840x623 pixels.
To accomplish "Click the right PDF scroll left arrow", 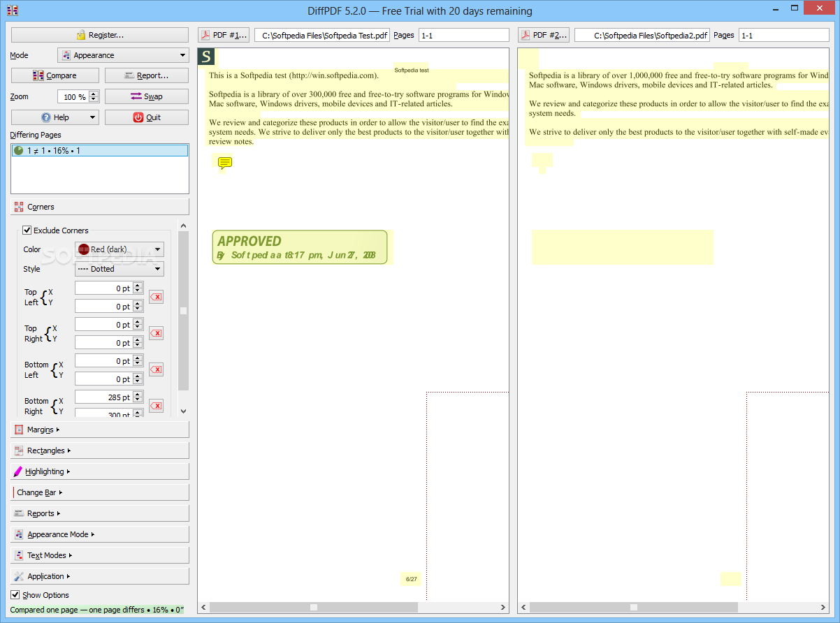I will click(x=523, y=607).
